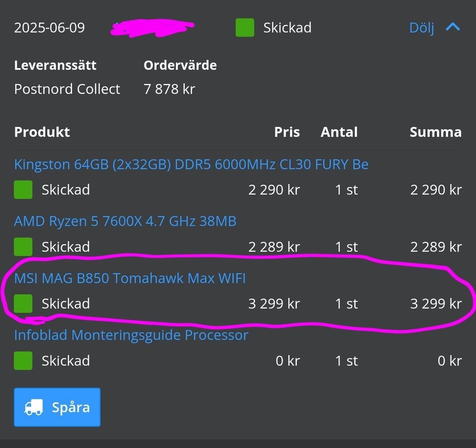Click the truck icon in Spåra button
The image size is (476, 448).
coord(34,407)
